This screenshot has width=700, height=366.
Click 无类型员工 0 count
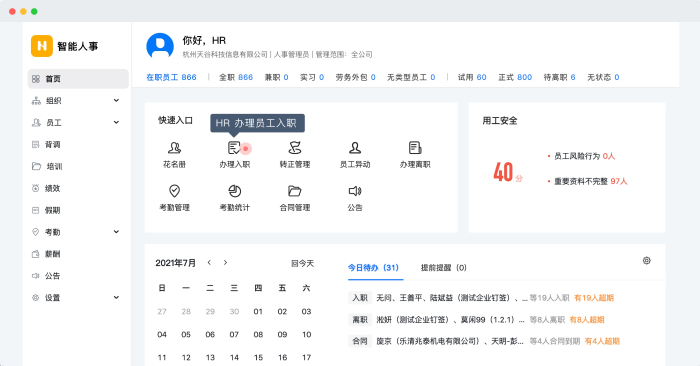point(411,77)
